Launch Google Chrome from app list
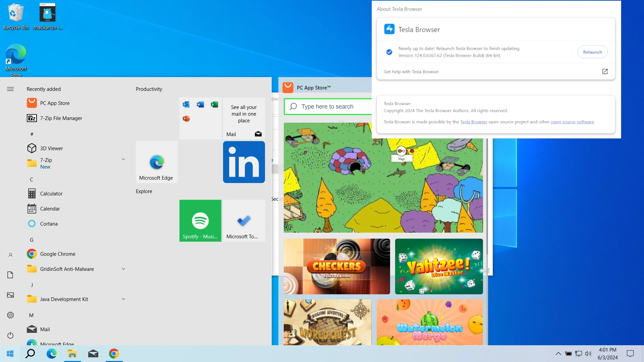The height and width of the screenshot is (362, 644). pyautogui.click(x=57, y=254)
